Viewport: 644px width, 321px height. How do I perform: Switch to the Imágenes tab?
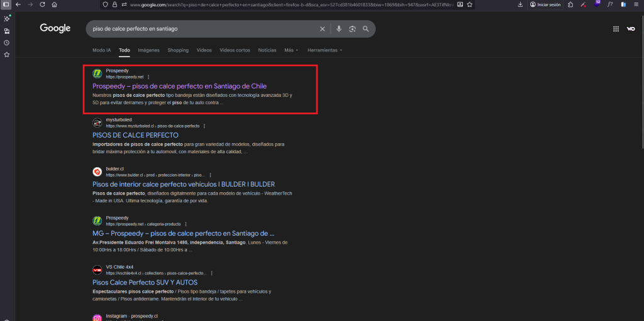click(x=148, y=50)
